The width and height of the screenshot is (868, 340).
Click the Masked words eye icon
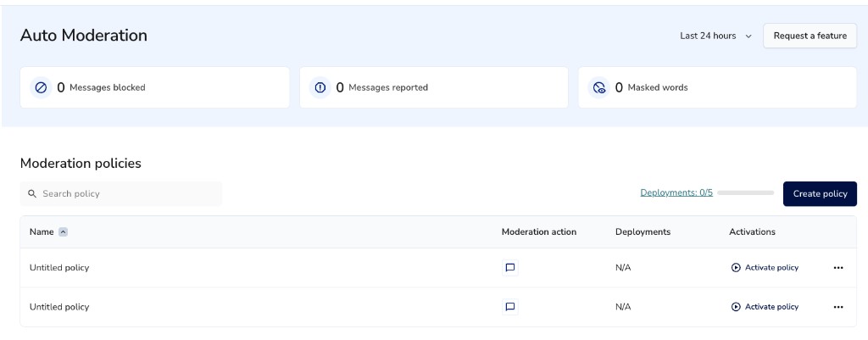(599, 87)
